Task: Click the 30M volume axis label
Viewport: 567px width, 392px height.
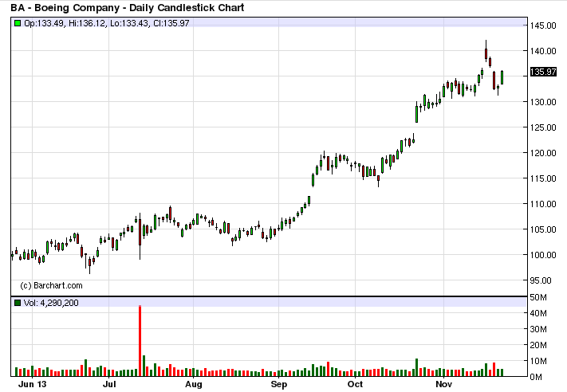Action: [538, 329]
